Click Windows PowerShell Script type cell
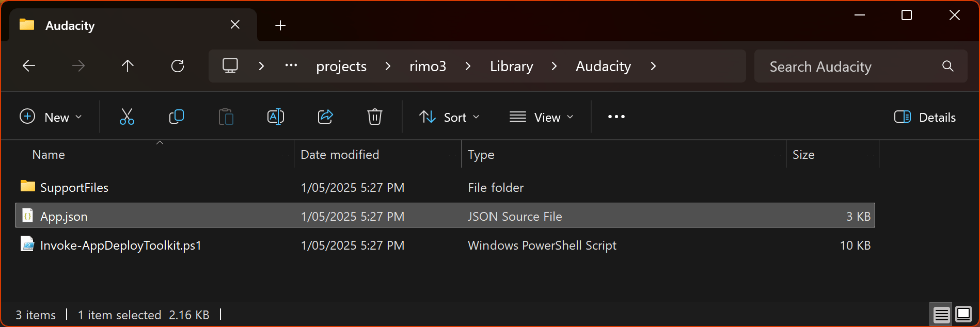Screen dimensions: 980x327 click(542, 246)
